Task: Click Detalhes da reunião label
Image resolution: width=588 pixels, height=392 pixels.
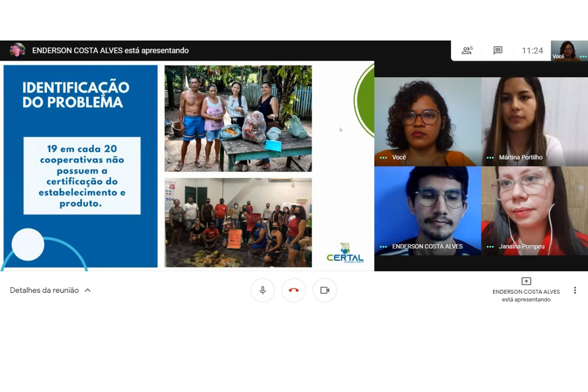Action: pyautogui.click(x=44, y=290)
